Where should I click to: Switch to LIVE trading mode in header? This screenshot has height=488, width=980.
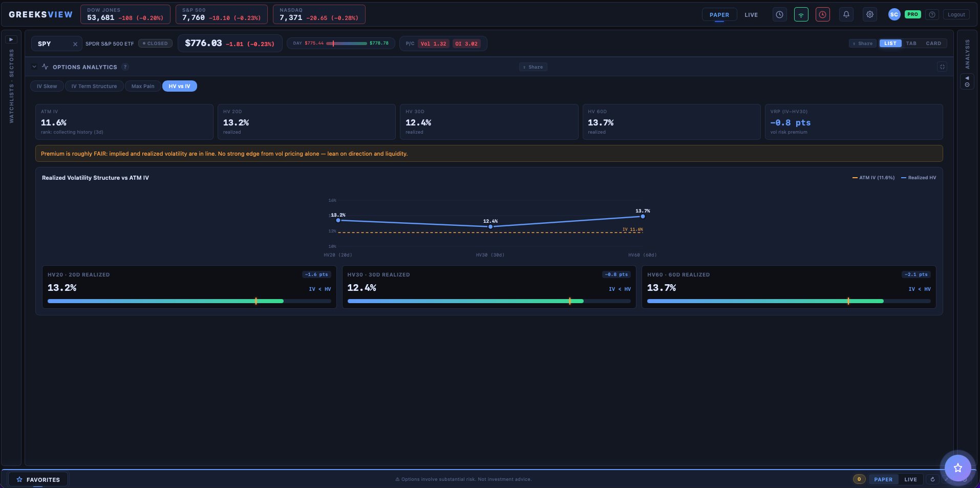(x=751, y=15)
